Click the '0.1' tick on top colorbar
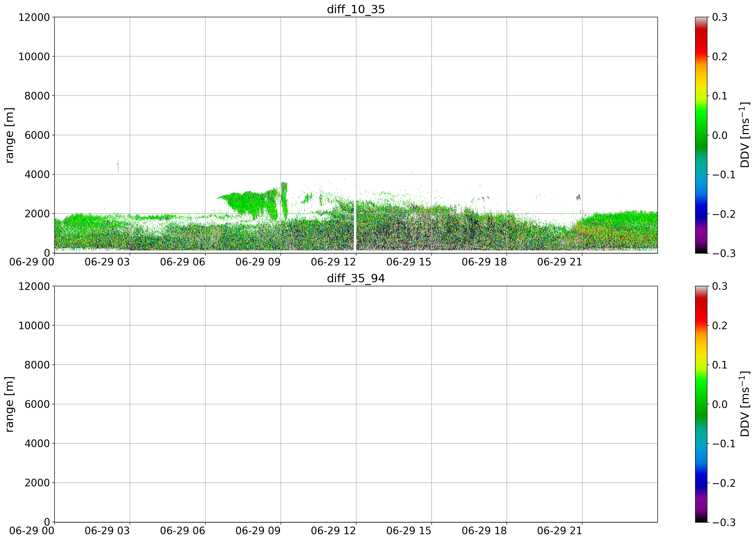This screenshot has height=541, width=756. click(720, 96)
